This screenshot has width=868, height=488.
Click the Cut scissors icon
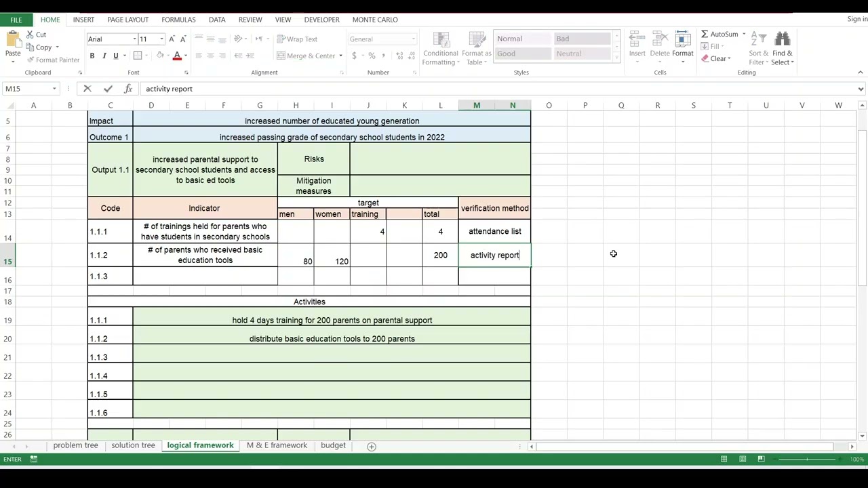(x=31, y=35)
